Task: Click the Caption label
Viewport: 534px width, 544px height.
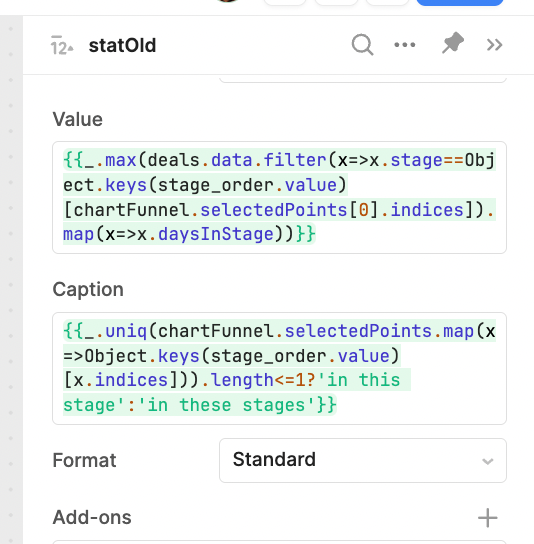Action: pos(88,289)
